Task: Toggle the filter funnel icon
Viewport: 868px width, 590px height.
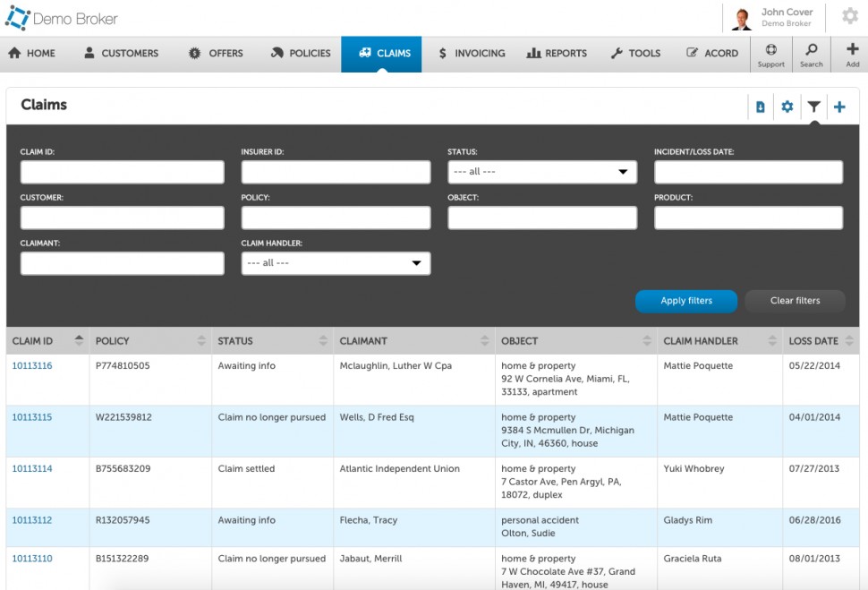Action: pyautogui.click(x=813, y=107)
